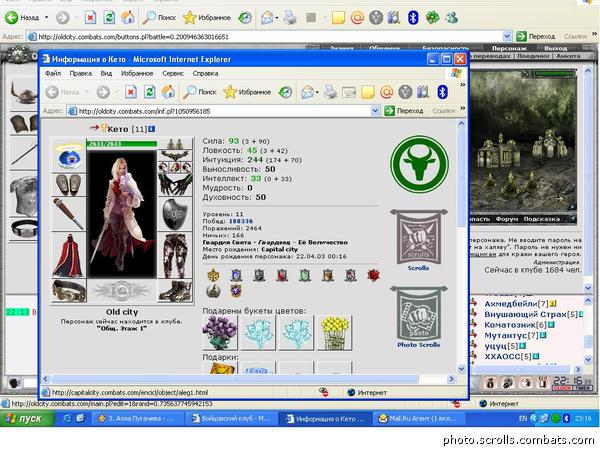Click the red cloak armor equipment slot

pyautogui.click(x=69, y=255)
